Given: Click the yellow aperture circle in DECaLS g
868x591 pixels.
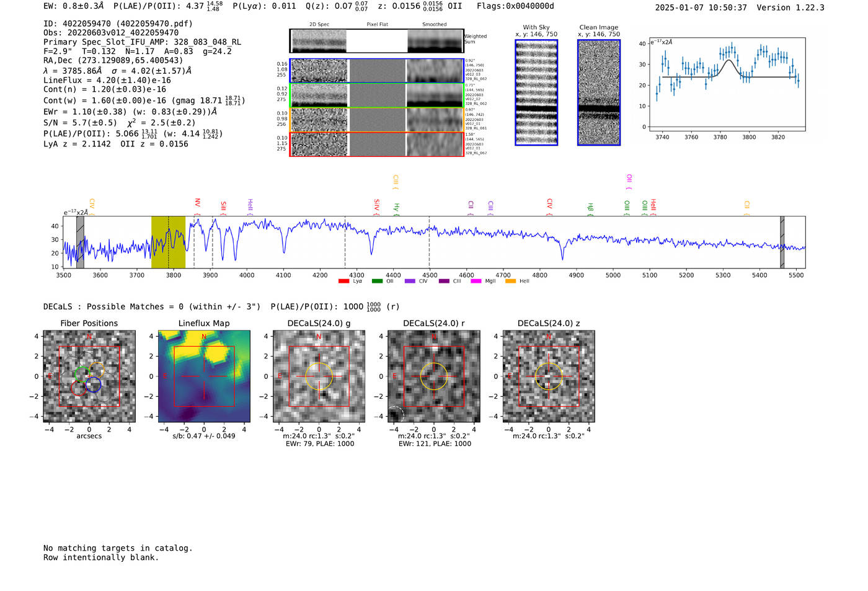Looking at the screenshot, I should (x=319, y=376).
